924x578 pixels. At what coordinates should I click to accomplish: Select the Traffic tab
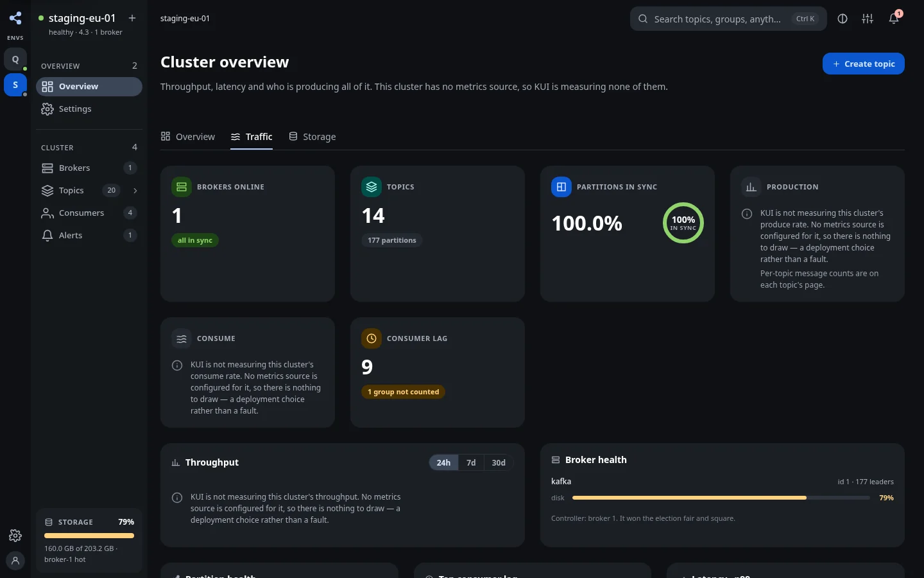[252, 137]
